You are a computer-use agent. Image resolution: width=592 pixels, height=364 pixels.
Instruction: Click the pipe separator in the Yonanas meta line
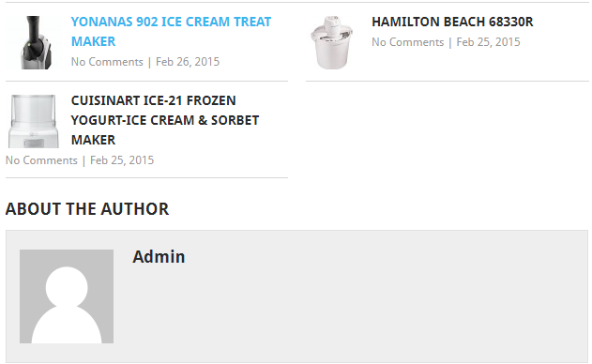pos(149,62)
